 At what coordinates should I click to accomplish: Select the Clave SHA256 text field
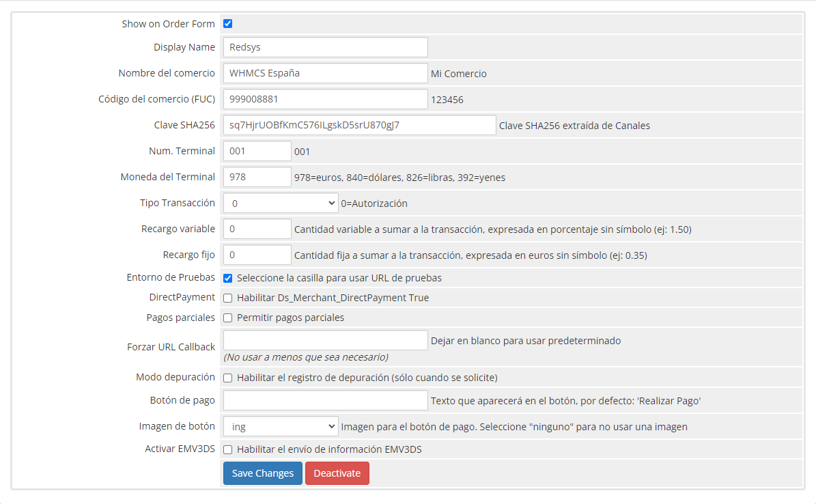coord(359,125)
